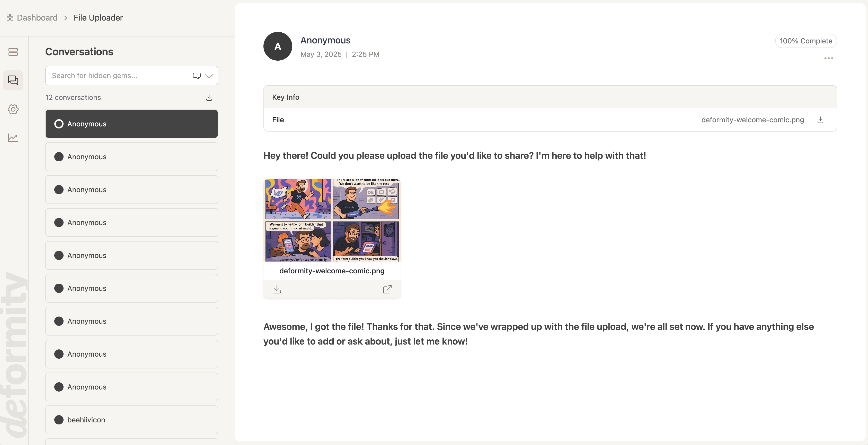868x445 pixels.
Task: Export conversations with the download icon
Action: tap(209, 97)
